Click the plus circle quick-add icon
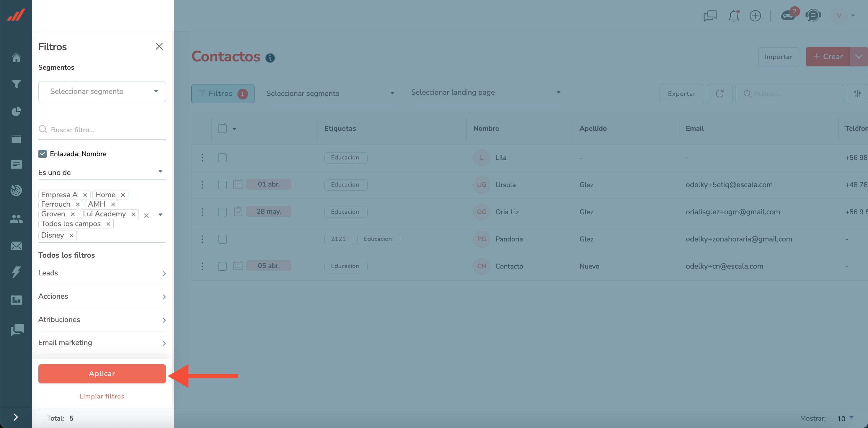This screenshot has width=868, height=428. pos(755,16)
